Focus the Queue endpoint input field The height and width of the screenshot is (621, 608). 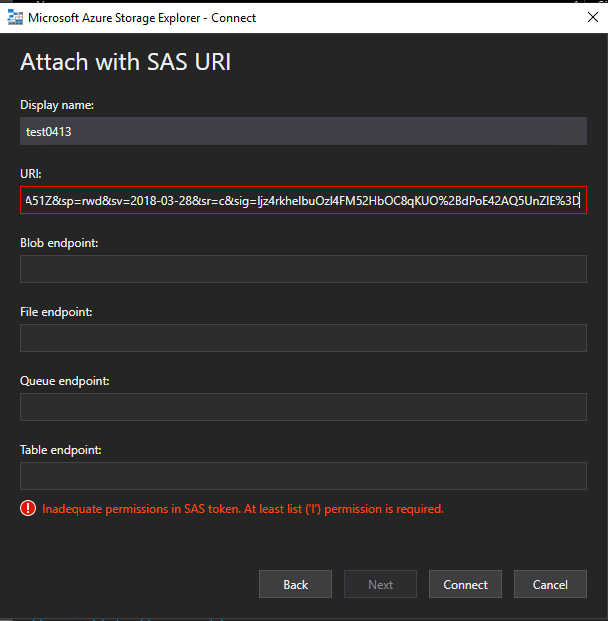pyautogui.click(x=303, y=407)
